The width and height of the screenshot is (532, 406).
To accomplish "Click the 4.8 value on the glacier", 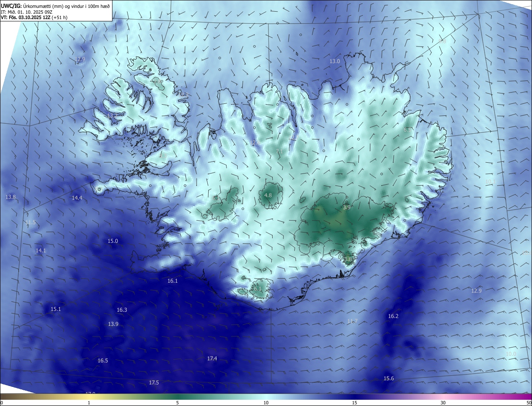I will pos(268,196).
